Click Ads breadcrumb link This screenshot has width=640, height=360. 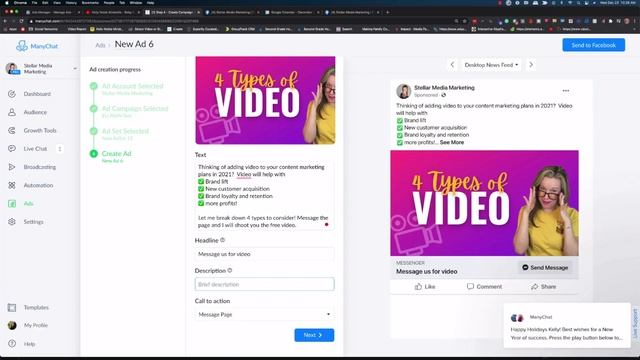[100, 45]
